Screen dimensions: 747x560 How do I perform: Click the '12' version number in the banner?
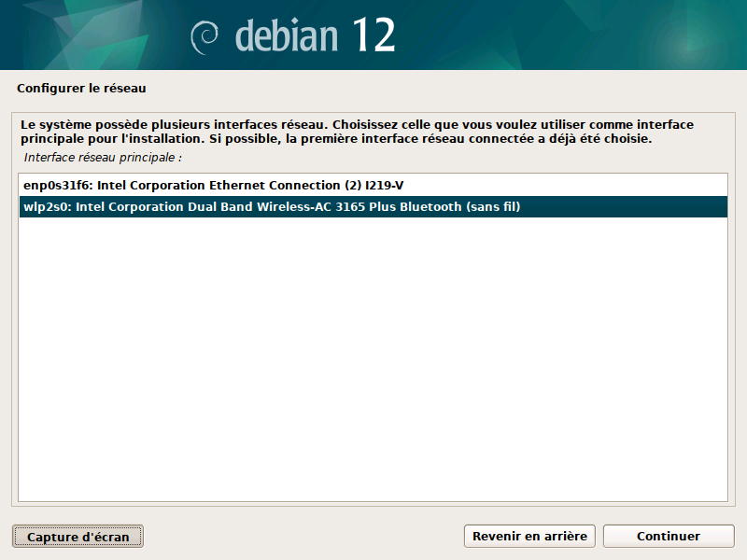[373, 35]
